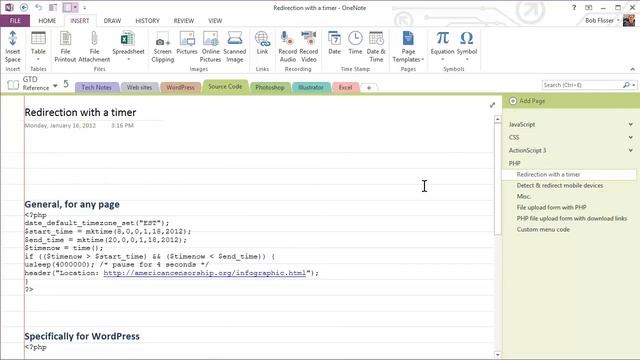Open Online Pictures

(210, 47)
